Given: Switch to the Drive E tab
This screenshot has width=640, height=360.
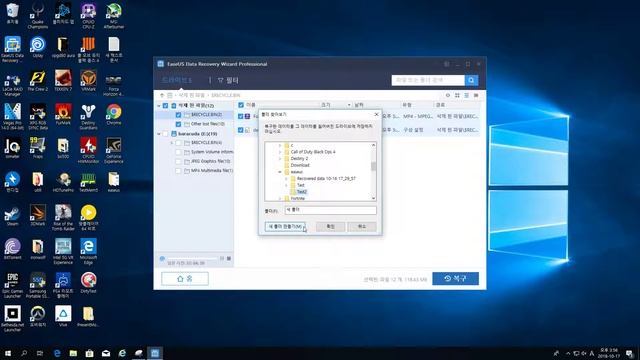Looking at the screenshot, I should (177, 80).
